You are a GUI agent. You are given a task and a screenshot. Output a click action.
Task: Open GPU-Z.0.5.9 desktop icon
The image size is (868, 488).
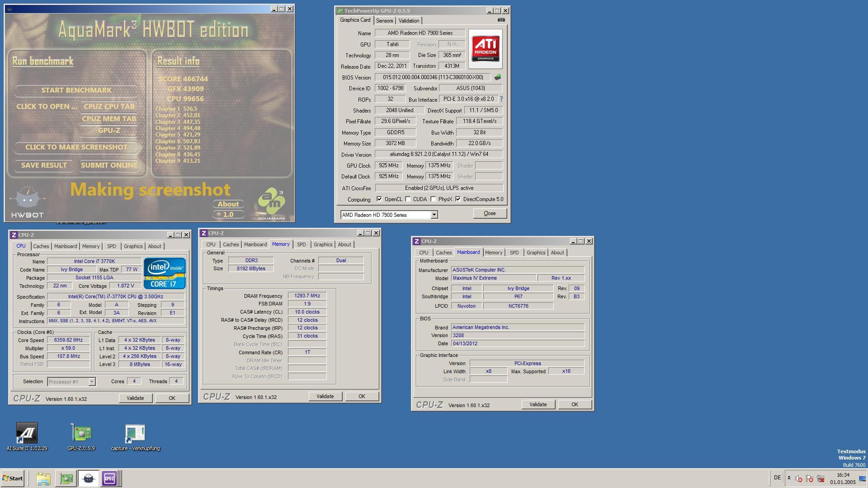click(81, 436)
